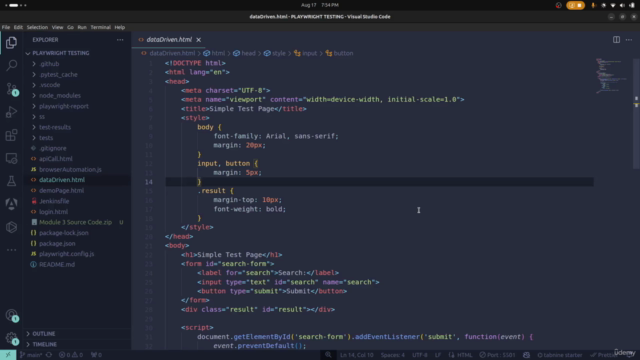The height and width of the screenshot is (360, 640).
Task: Open the Testing flask view
Action: [11, 181]
